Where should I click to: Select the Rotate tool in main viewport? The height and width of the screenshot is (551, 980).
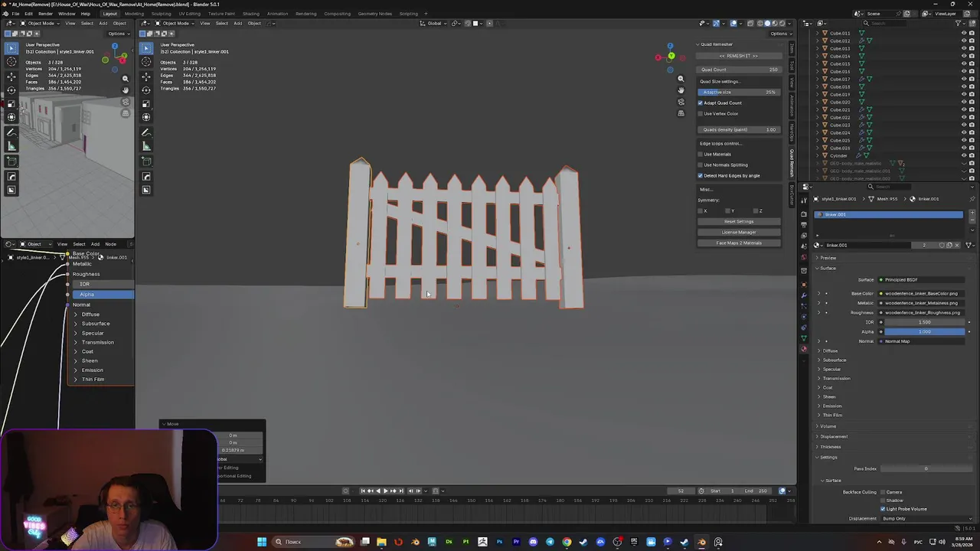[146, 90]
